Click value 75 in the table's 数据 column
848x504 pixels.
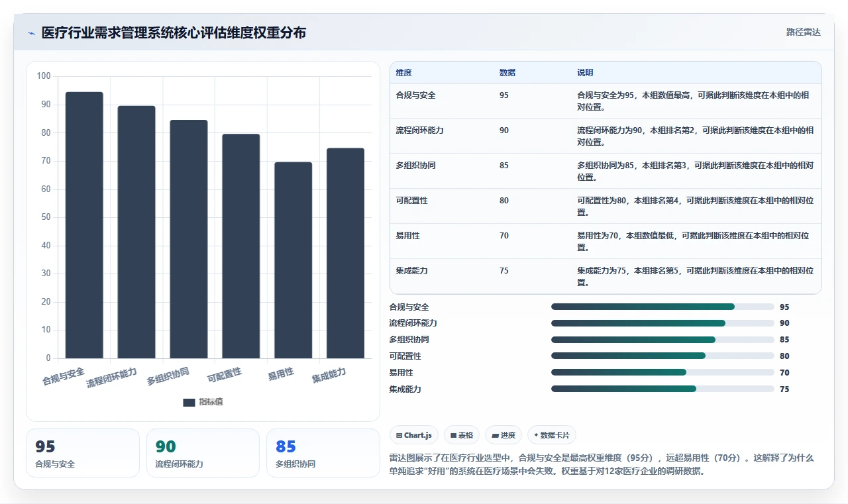504,271
